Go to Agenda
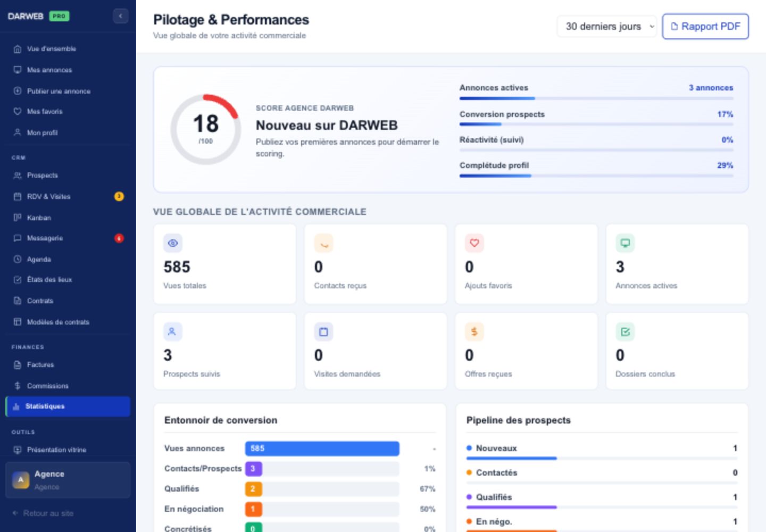Image resolution: width=766 pixels, height=532 pixels. click(x=68, y=259)
